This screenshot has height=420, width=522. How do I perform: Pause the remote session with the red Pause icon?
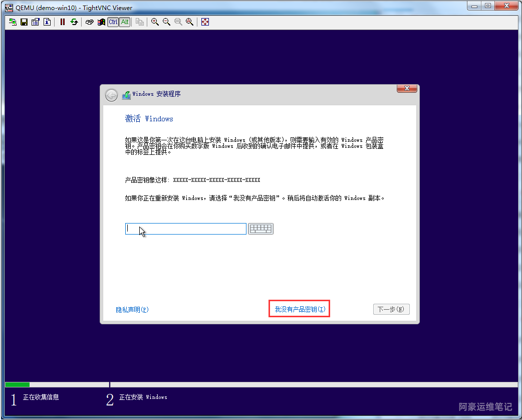tap(62, 22)
